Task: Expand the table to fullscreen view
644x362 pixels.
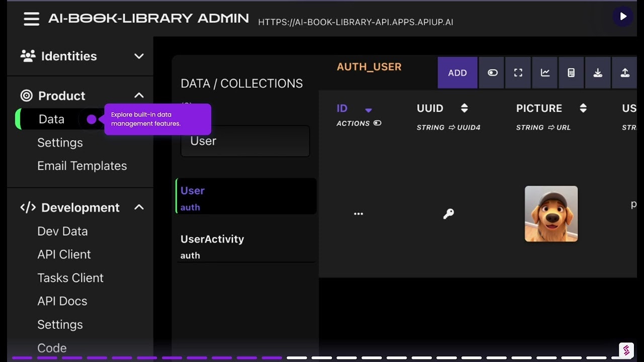Action: (x=518, y=73)
